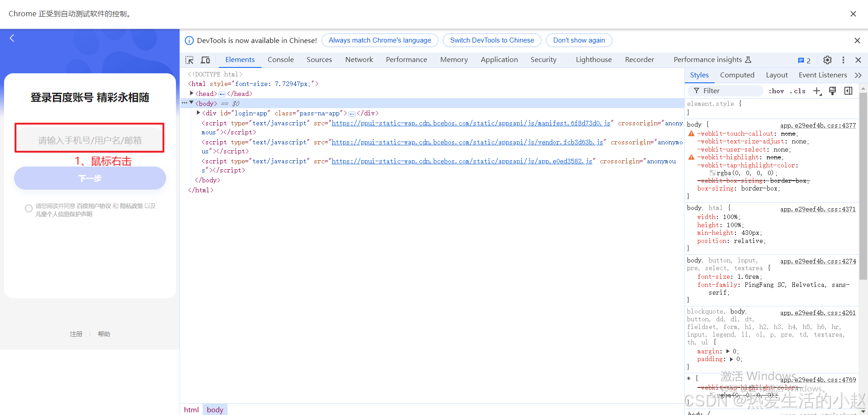This screenshot has width=868, height=415.
Task: Click the ellipsis beside the body node
Action: pyautogui.click(x=184, y=103)
